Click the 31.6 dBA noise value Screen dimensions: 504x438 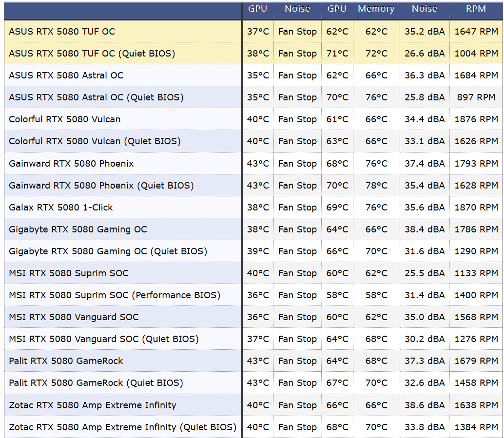coord(425,251)
